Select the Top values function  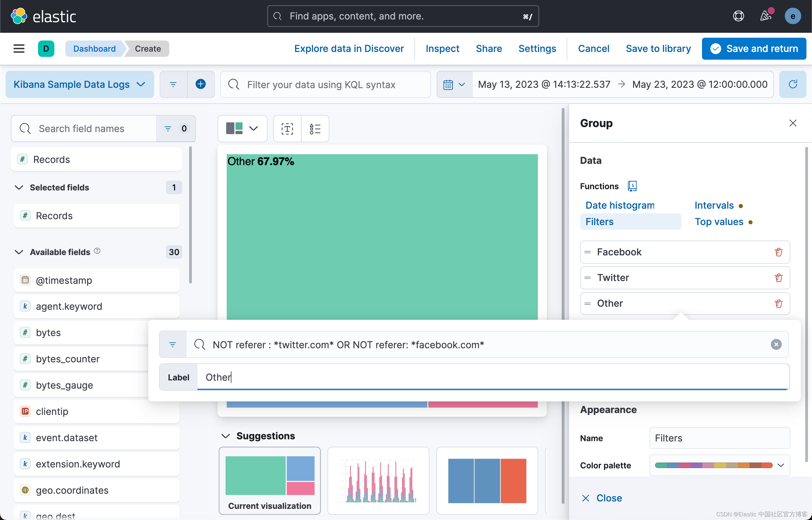(x=719, y=222)
